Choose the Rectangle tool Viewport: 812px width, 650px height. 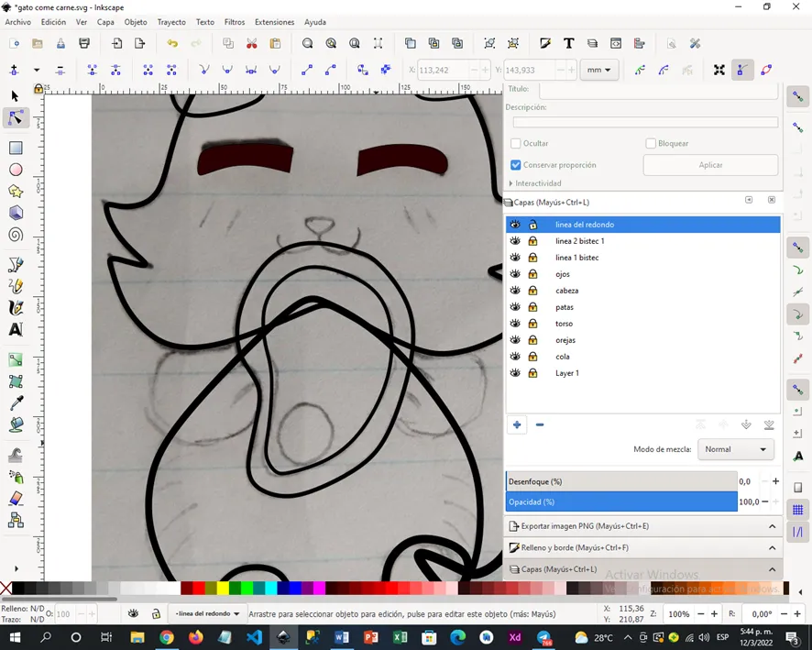pos(16,149)
